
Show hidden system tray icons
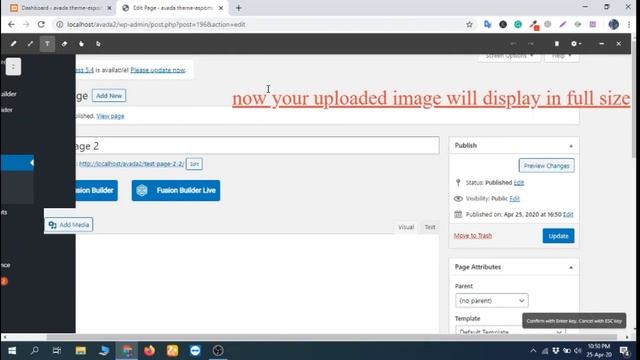[533, 351]
